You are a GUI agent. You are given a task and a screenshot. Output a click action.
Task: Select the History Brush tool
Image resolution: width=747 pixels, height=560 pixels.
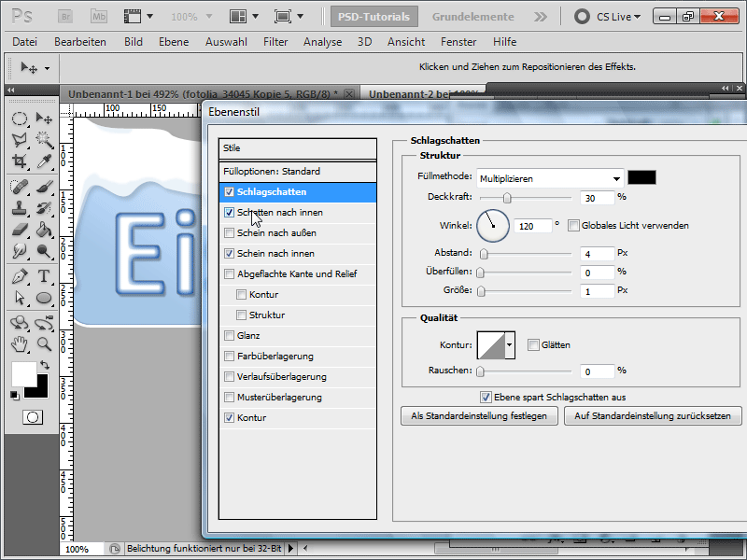pos(44,208)
